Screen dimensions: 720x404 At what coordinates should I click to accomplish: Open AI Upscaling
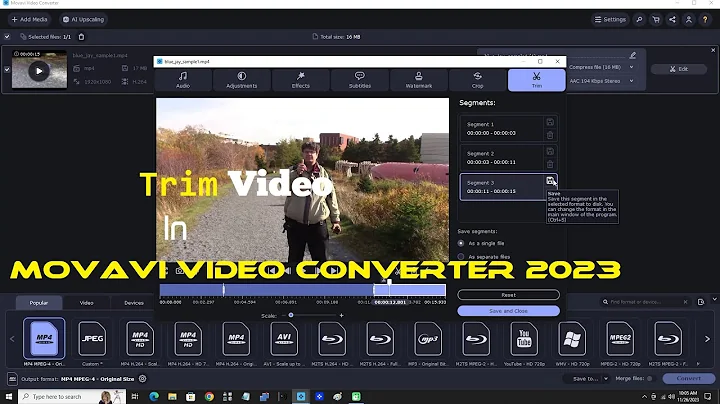click(x=83, y=19)
